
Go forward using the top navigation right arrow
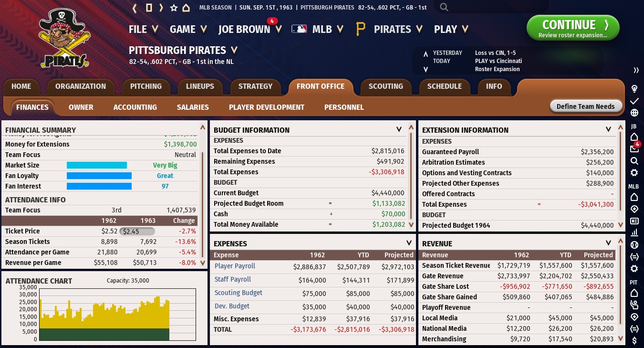coord(161,8)
